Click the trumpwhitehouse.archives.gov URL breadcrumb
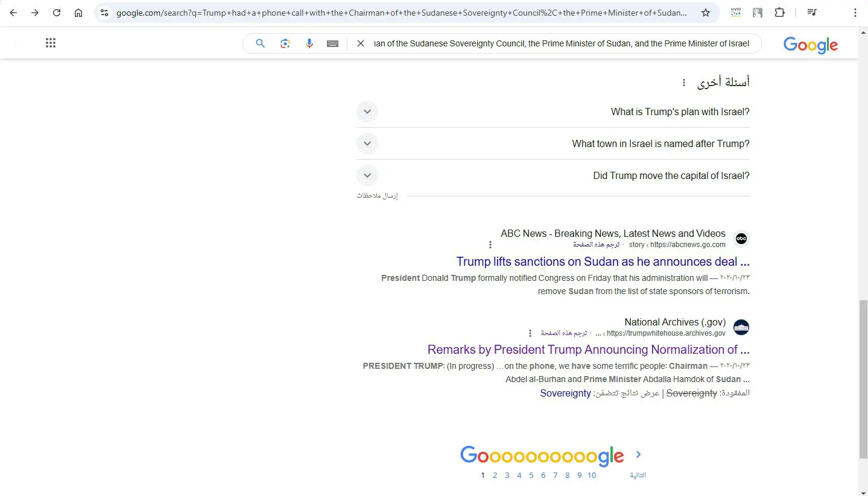 661,333
